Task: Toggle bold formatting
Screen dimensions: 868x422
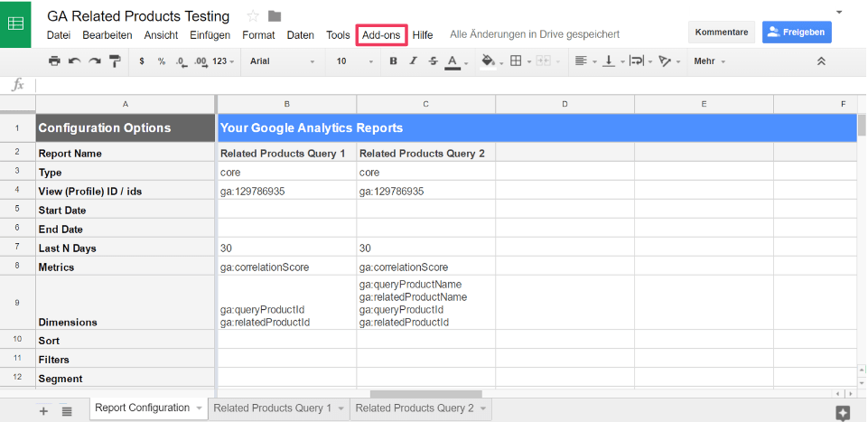Action: pyautogui.click(x=393, y=61)
